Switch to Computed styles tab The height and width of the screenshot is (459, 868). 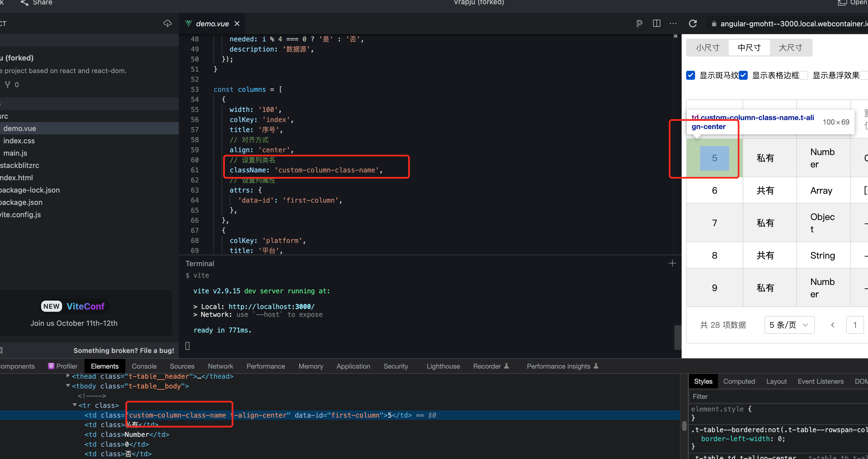(739, 381)
